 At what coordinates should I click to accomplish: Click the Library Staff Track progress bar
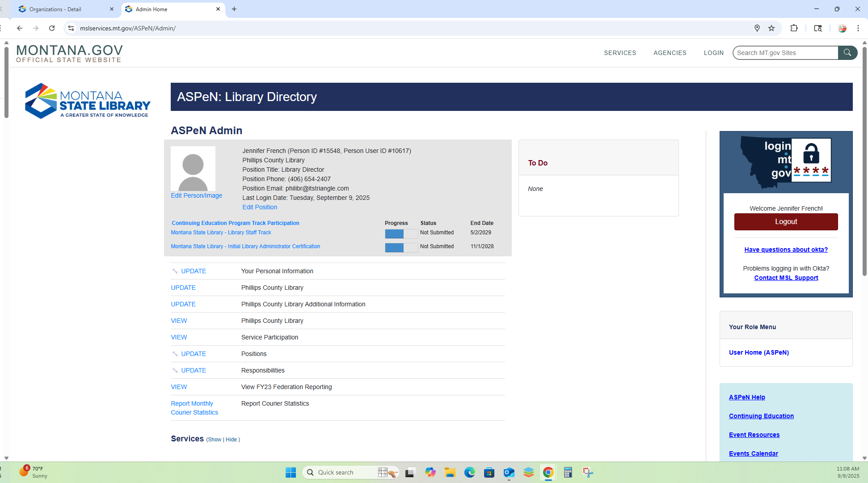401,233
